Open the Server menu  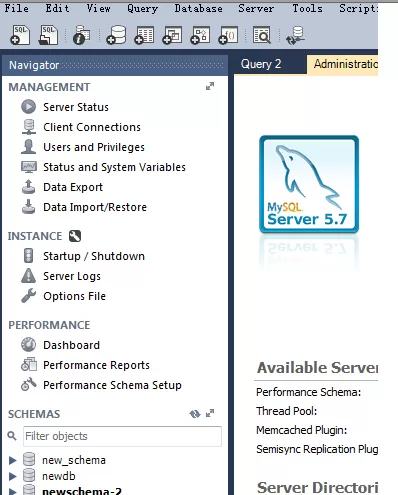pyautogui.click(x=256, y=8)
